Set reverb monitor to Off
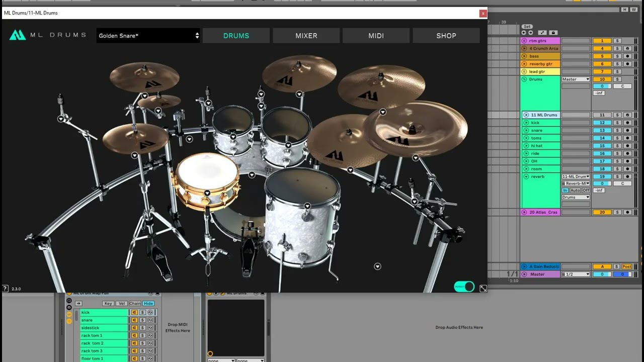 (586, 191)
